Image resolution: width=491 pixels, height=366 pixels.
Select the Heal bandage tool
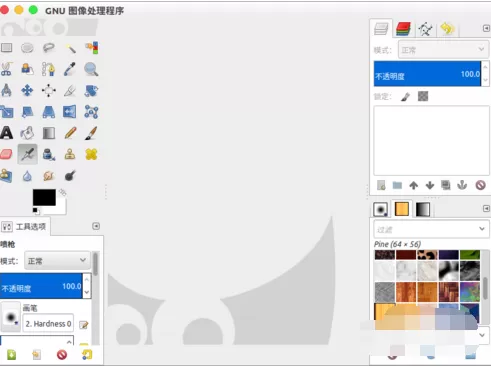(x=91, y=154)
